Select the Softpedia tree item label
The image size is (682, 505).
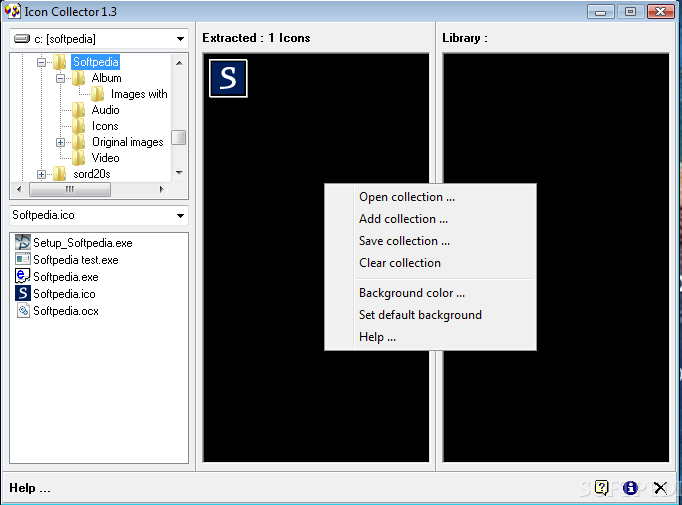click(95, 62)
